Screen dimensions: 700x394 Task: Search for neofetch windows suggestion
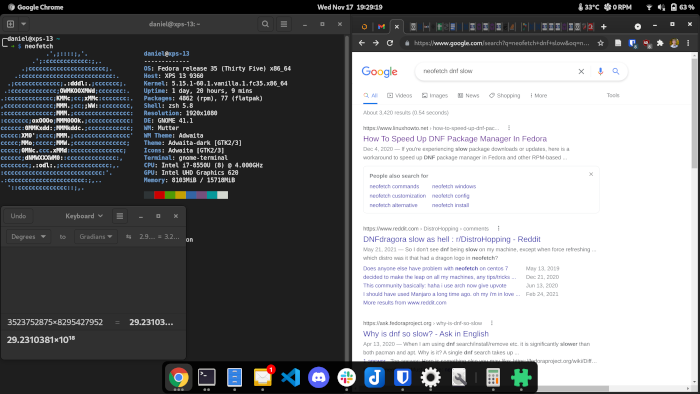tap(454, 187)
